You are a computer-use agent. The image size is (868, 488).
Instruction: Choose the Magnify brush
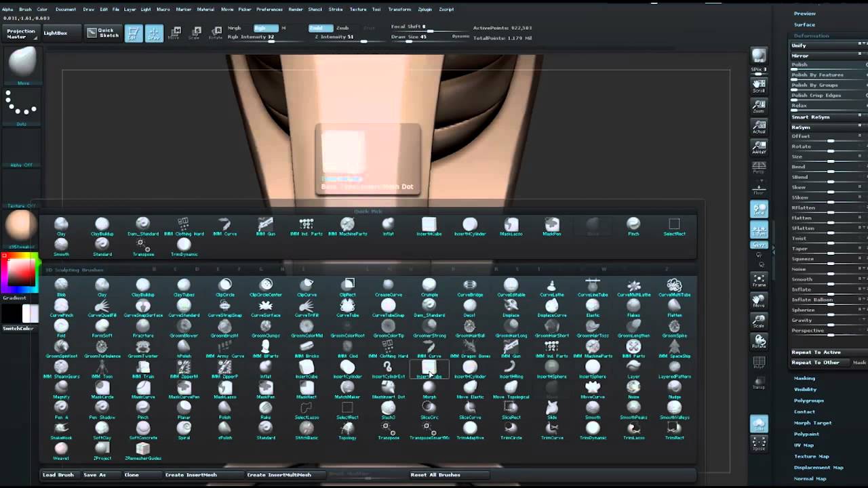[x=61, y=389]
